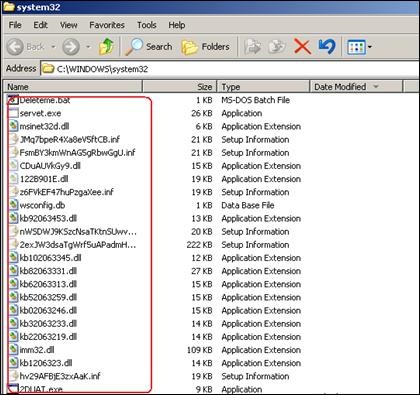Click the Copy To toolbar icon
The height and width of the screenshot is (395, 420).
(x=277, y=47)
